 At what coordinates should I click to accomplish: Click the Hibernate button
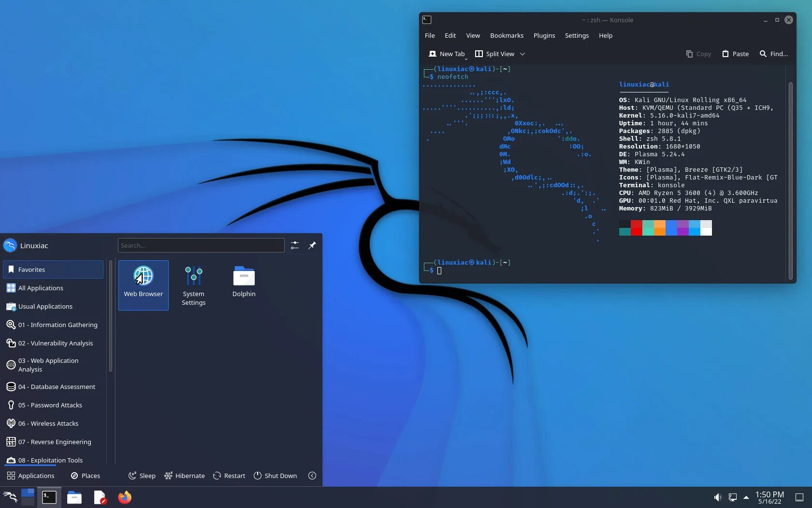pyautogui.click(x=185, y=476)
